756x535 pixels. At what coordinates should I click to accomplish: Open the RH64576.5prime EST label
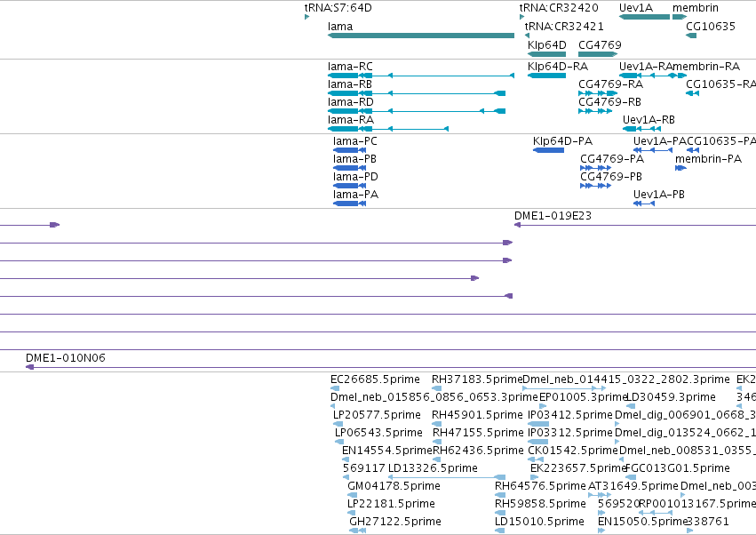(x=540, y=487)
